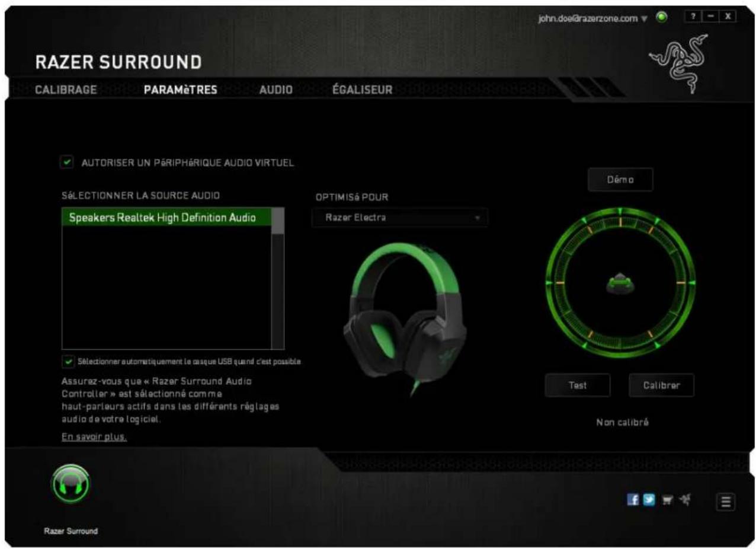Open the hamburger menu icon at bottom right

click(727, 502)
